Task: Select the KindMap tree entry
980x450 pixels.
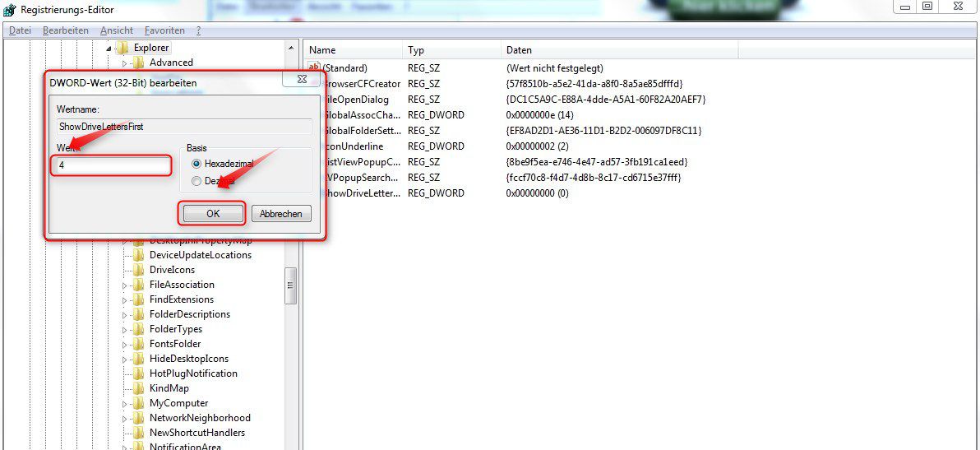Action: click(169, 388)
